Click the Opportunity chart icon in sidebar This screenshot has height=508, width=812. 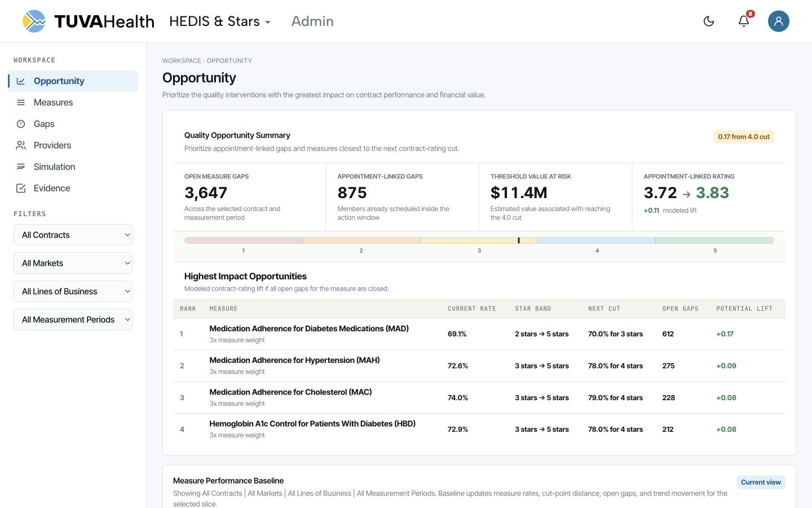coord(21,81)
